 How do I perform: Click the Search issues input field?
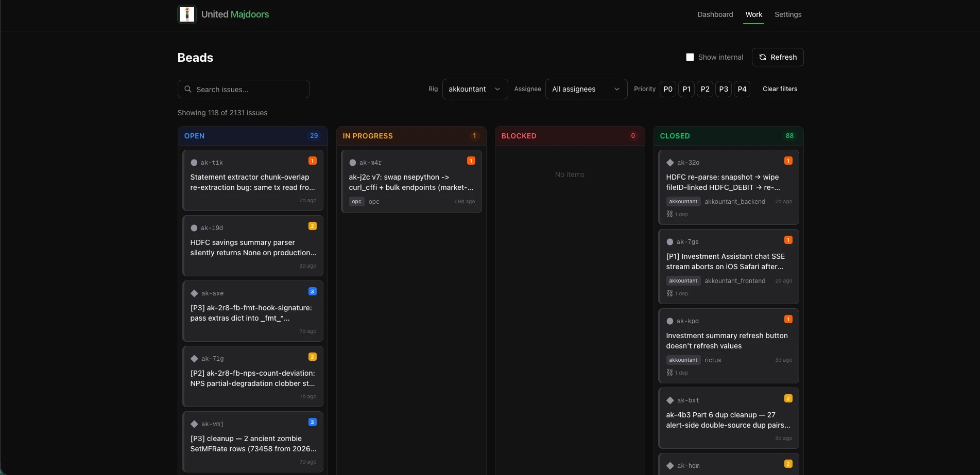(244, 89)
